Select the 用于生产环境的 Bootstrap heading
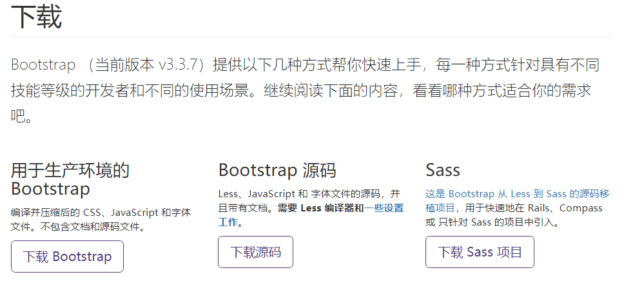644x290 pixels. (70, 179)
